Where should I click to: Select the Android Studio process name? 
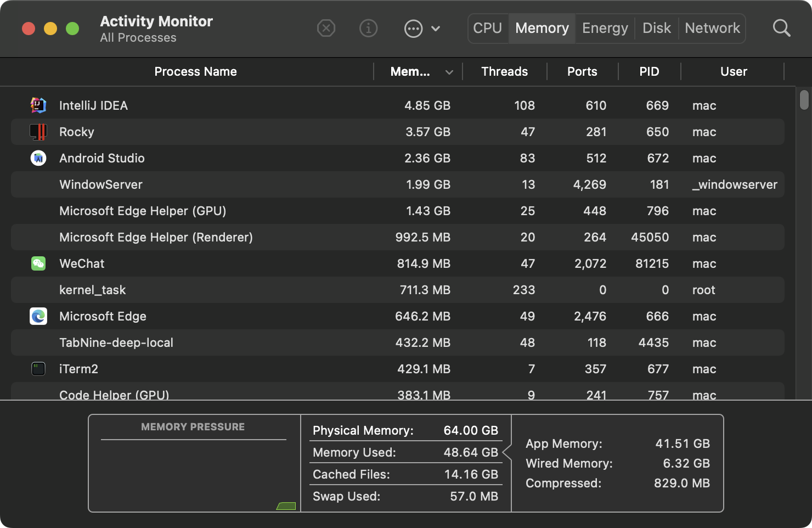coord(102,158)
